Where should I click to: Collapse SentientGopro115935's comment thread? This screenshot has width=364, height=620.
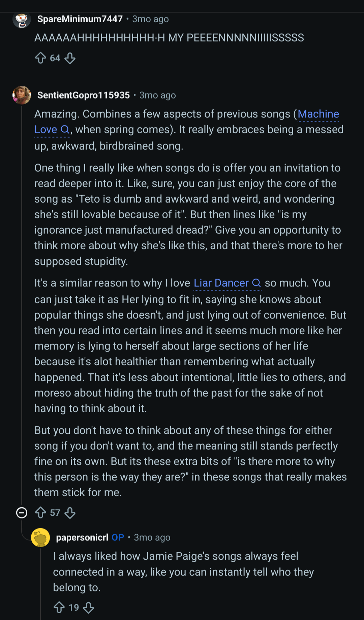(22, 513)
